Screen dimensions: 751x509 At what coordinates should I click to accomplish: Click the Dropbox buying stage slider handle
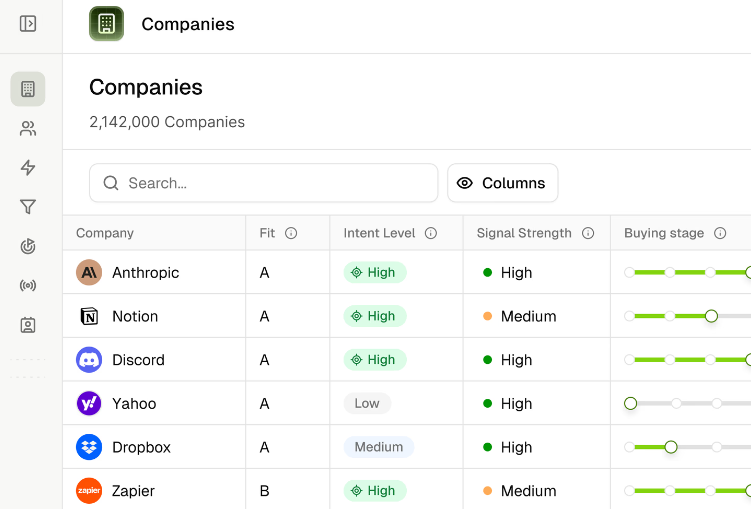pyautogui.click(x=671, y=447)
